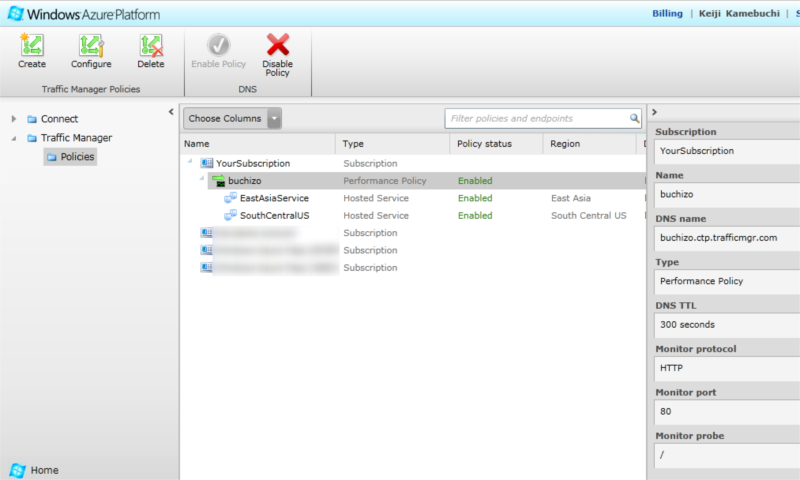Collapse the YourSubscription row triangle
Viewport: 800px width, 480px height.
tap(190, 161)
